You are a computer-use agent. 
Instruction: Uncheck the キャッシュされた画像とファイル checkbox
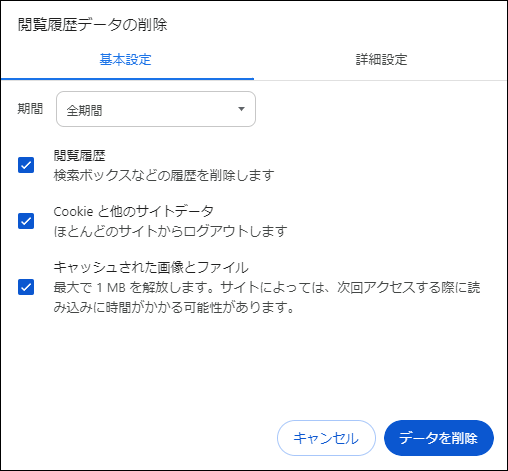pyautogui.click(x=26, y=287)
